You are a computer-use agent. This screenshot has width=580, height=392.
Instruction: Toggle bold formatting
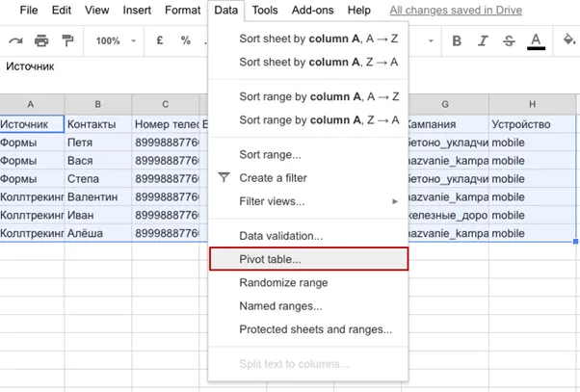[457, 40]
